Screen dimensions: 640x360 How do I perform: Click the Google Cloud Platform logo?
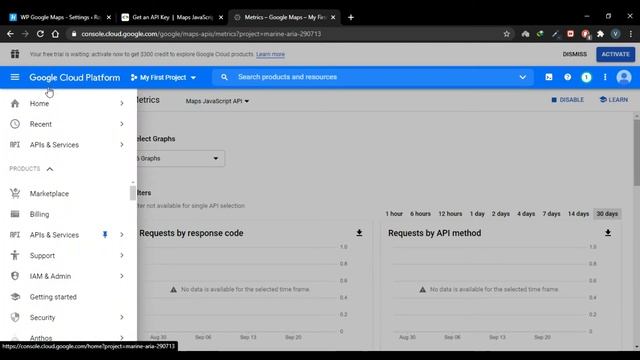(x=75, y=77)
